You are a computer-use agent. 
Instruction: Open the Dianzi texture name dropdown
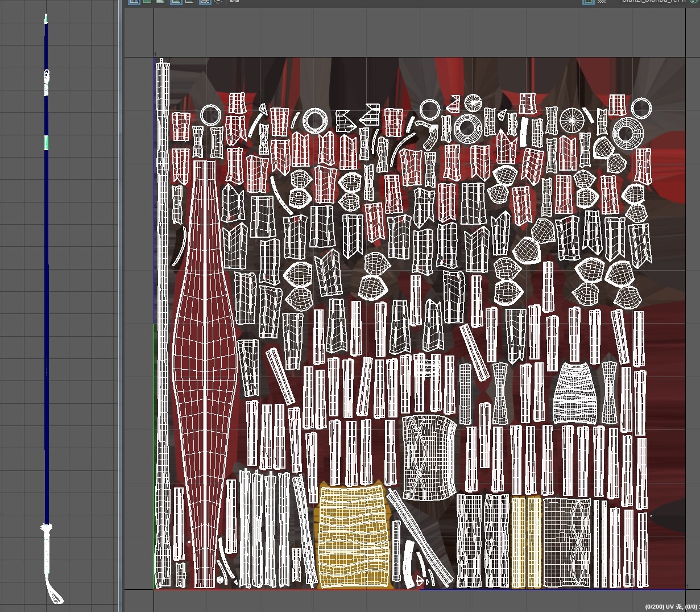[654, 1]
